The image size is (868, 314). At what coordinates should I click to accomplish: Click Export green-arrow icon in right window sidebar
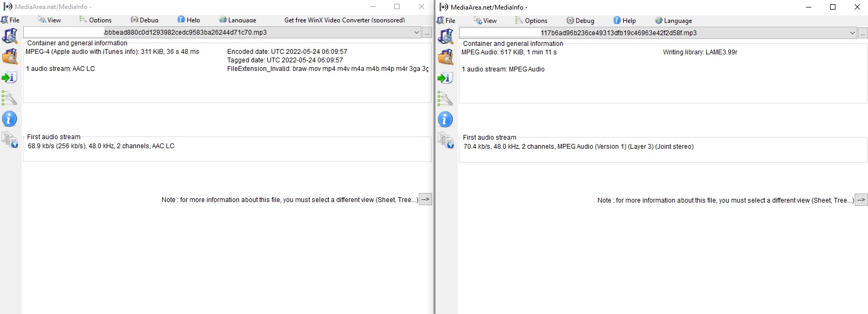(x=445, y=78)
